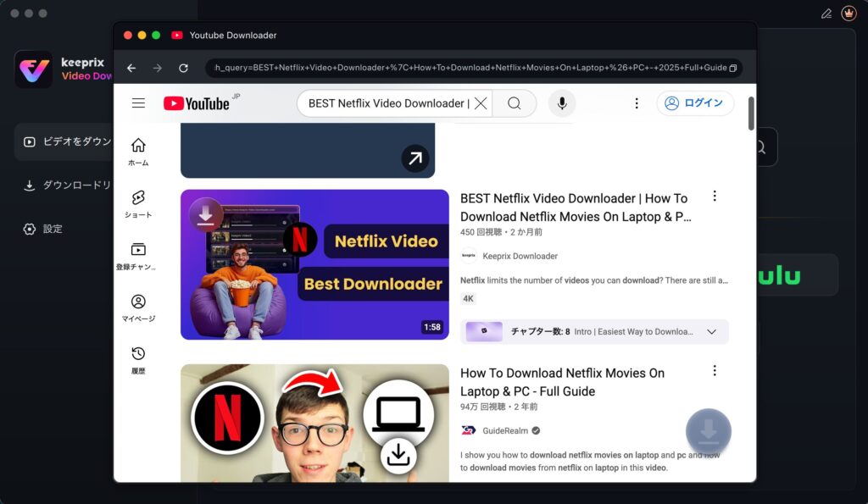868x504 pixels.
Task: Click the Keeprix Downloader channel avatar
Action: 468,256
